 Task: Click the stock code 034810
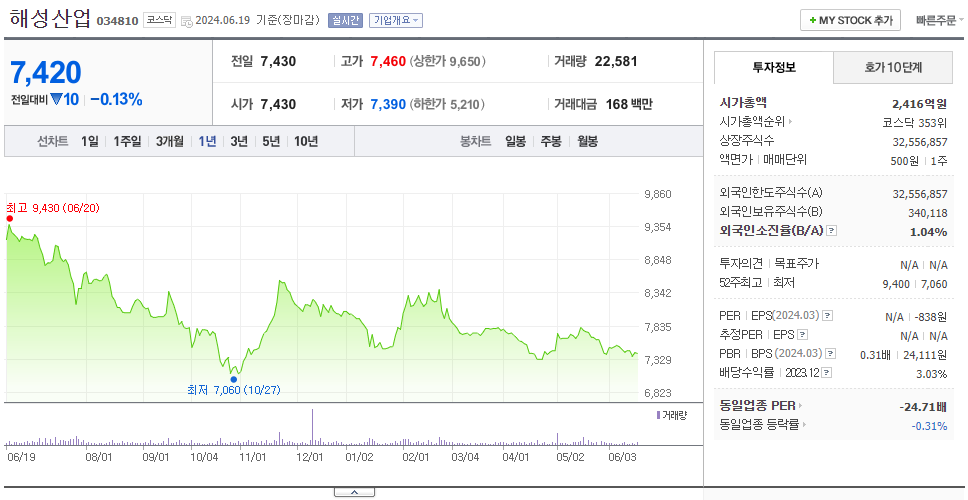pyautogui.click(x=117, y=22)
